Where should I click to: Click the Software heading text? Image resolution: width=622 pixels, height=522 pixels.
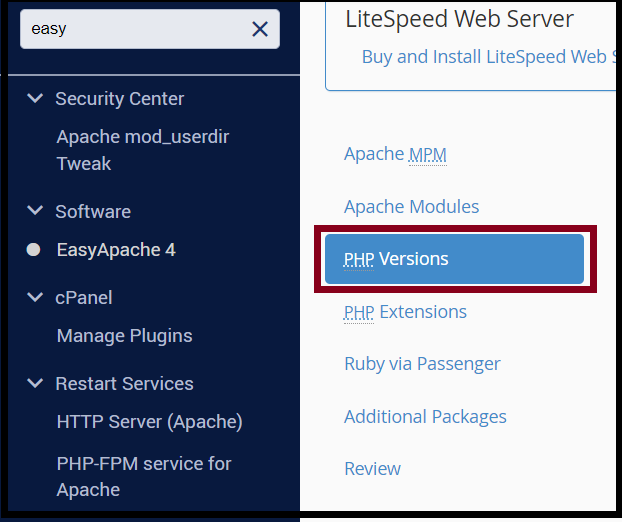pos(93,211)
